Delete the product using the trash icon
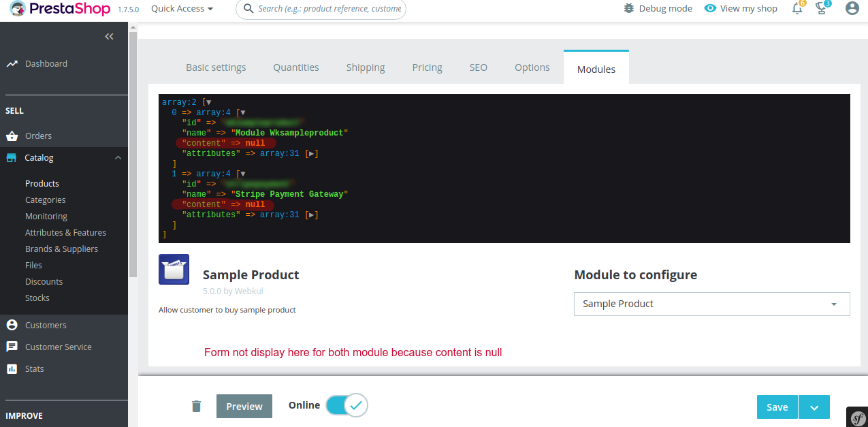 (x=196, y=406)
